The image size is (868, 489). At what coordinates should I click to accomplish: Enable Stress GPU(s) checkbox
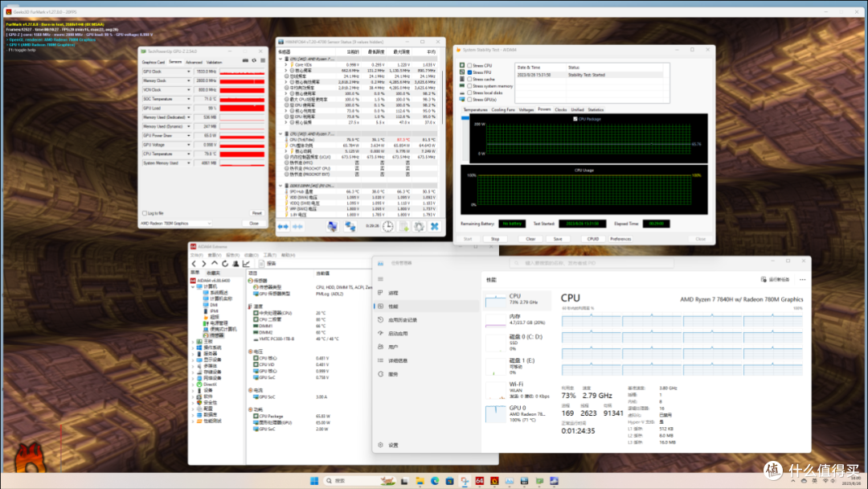[x=469, y=100]
